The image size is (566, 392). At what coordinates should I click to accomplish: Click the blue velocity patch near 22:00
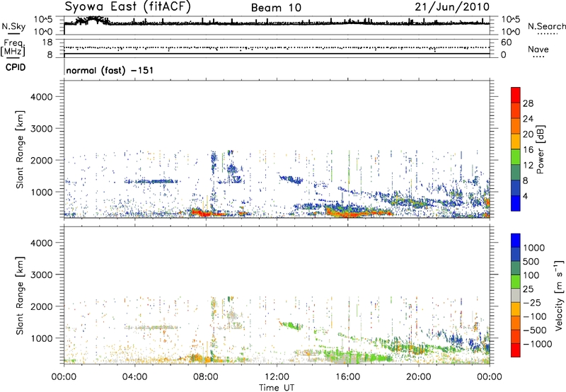457,340
